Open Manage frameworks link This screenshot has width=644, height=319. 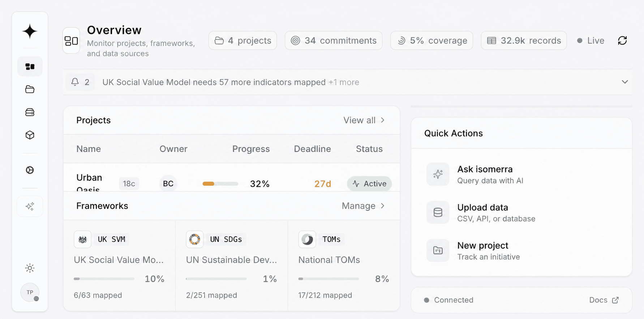363,206
